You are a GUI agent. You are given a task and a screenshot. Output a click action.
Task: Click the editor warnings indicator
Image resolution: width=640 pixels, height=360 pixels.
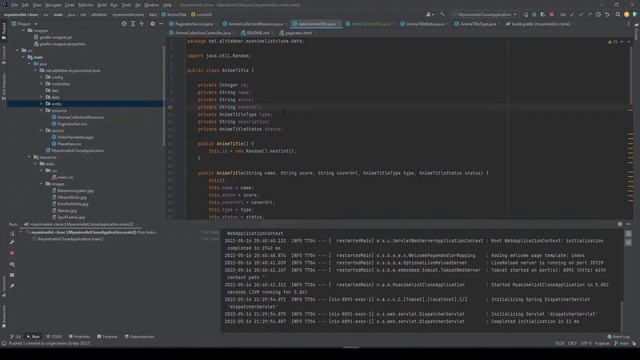click(x=613, y=42)
